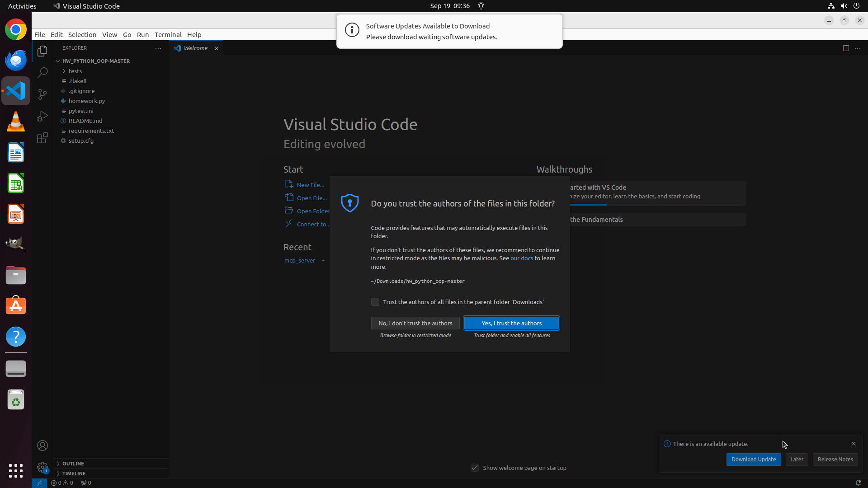Check trust parent folder 'Downloads' checkbox
This screenshot has height=488, width=868.
[375, 302]
